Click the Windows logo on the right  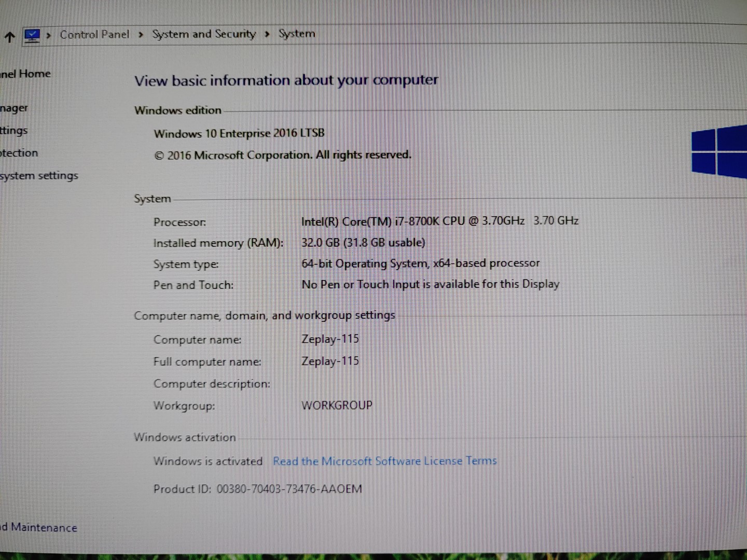(719, 152)
